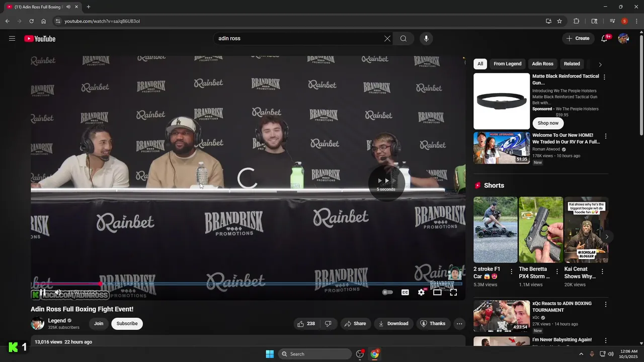Mute the video volume
The image size is (644, 362).
[x=58, y=292]
